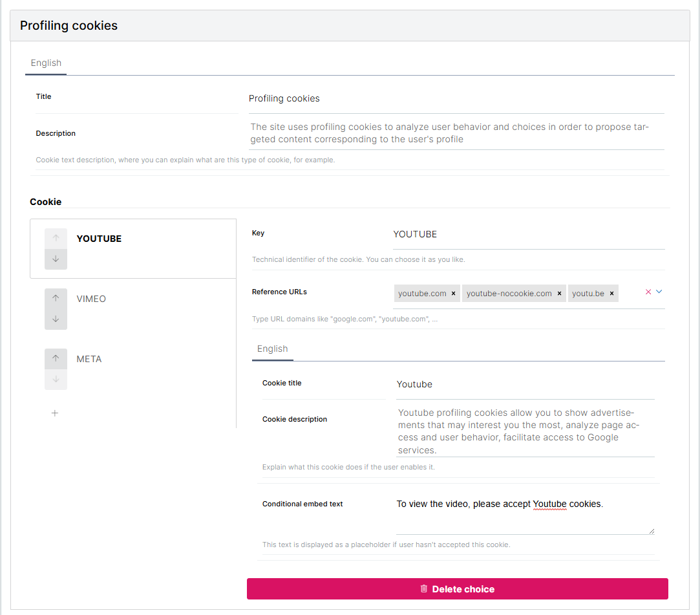
Task: Select the YOUTUBE cookie item
Action: tap(99, 239)
